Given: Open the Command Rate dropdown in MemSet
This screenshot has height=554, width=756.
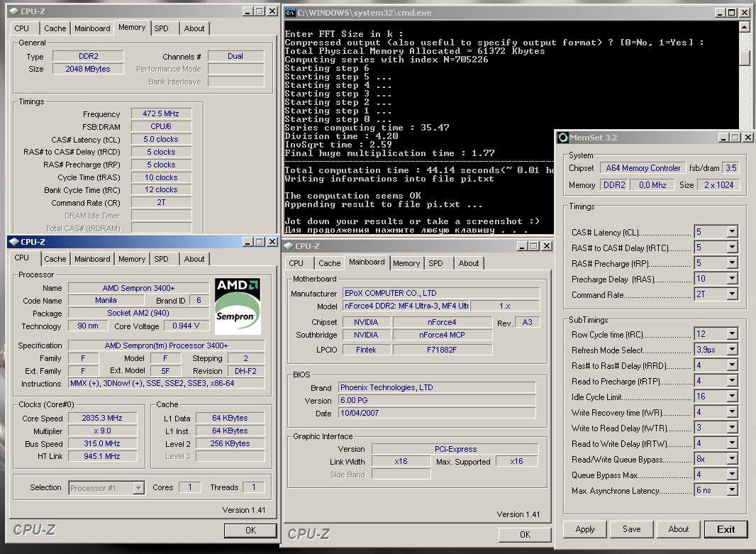Looking at the screenshot, I should (732, 294).
